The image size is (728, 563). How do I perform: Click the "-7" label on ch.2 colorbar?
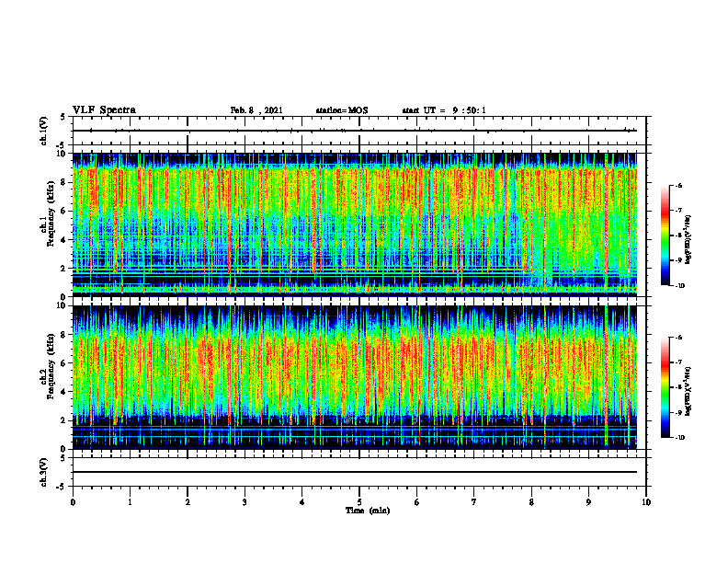click(x=678, y=362)
